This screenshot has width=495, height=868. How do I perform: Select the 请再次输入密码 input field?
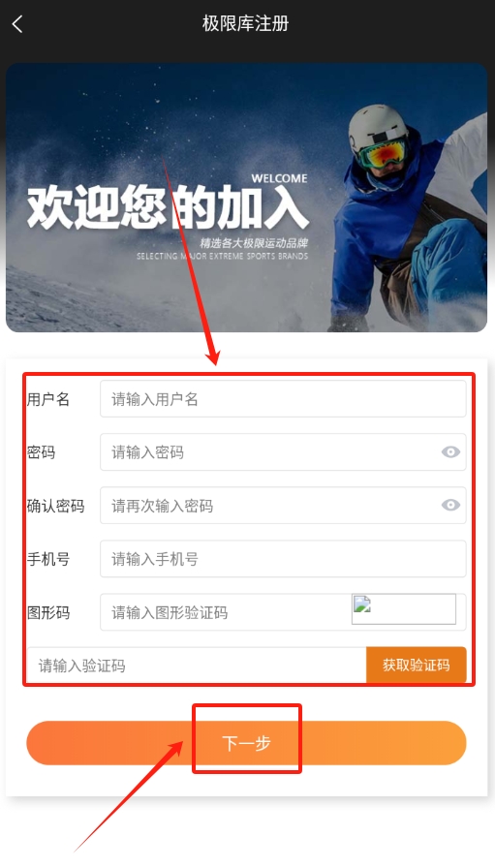[270, 506]
